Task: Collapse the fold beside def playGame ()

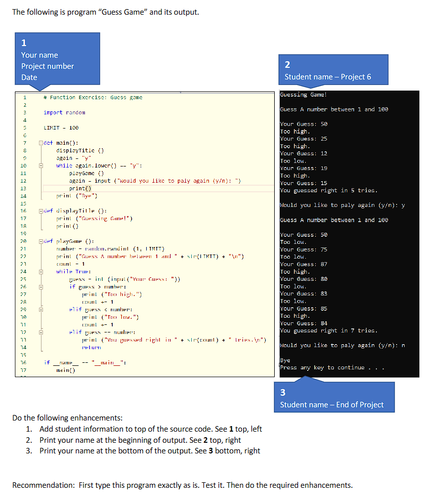Action: [x=41, y=241]
